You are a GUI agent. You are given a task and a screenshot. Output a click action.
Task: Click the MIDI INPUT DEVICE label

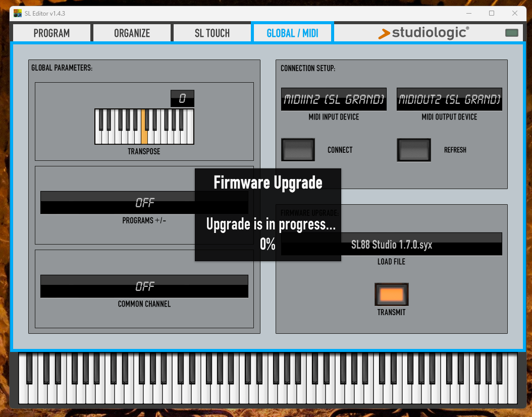coord(334,117)
